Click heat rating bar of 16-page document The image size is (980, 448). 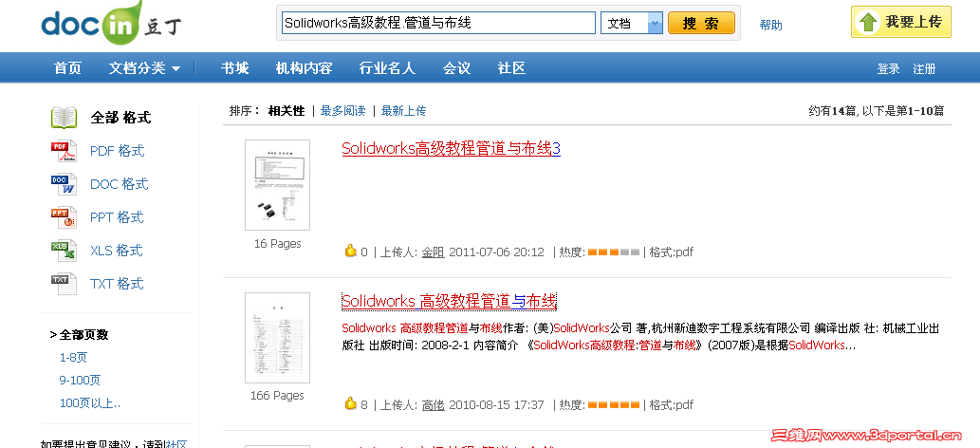pos(615,252)
